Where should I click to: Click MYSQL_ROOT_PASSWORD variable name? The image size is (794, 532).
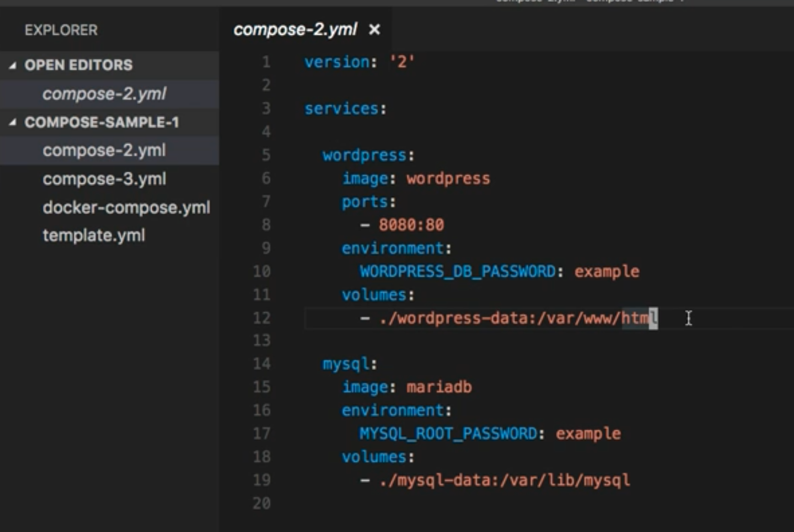click(x=448, y=434)
